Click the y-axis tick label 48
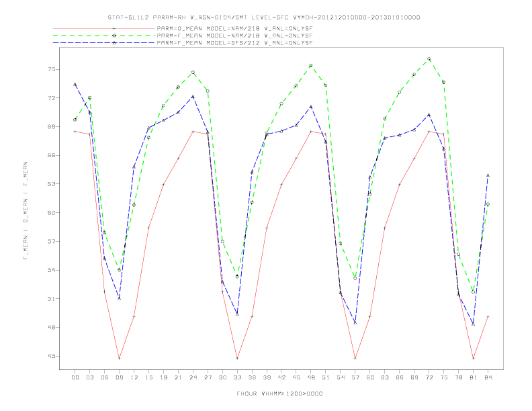 52,327
